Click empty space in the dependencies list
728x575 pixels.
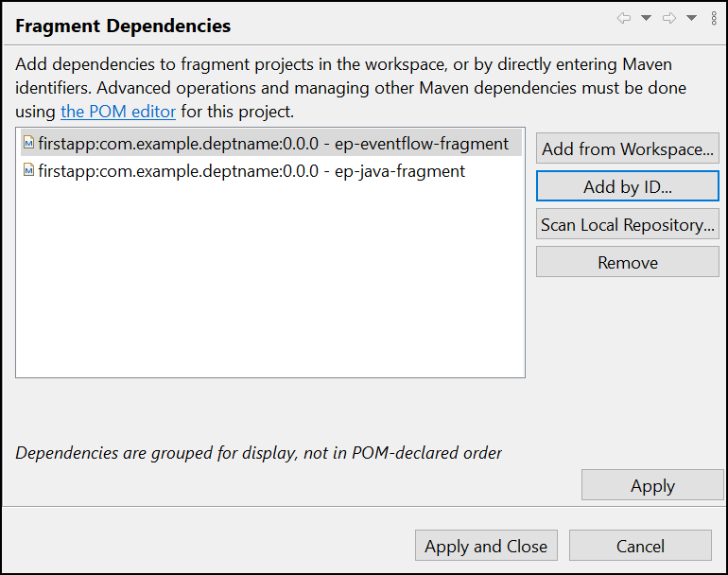[269, 284]
